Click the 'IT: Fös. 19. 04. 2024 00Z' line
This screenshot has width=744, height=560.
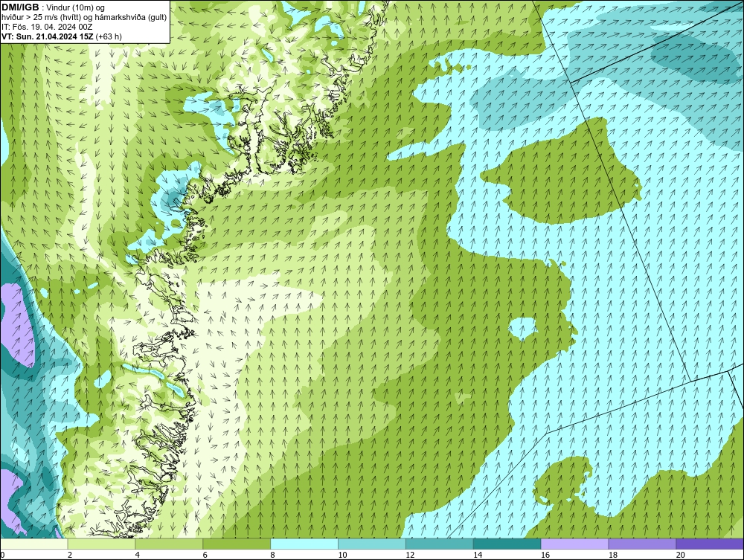pos(47,27)
